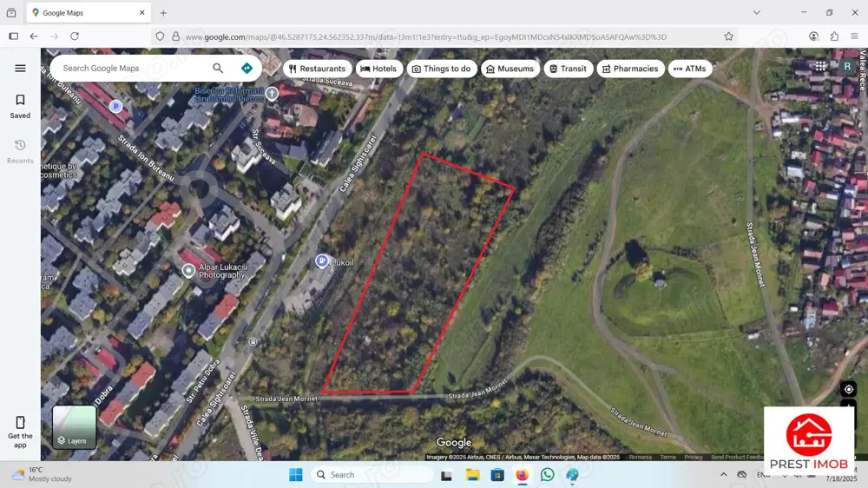The width and height of the screenshot is (868, 488).
Task: Switch map type via Layers thumbnail
Action: tap(74, 427)
